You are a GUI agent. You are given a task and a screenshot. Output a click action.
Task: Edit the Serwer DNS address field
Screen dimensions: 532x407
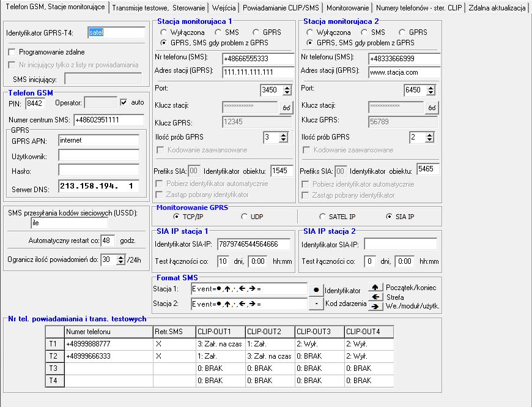click(x=98, y=186)
